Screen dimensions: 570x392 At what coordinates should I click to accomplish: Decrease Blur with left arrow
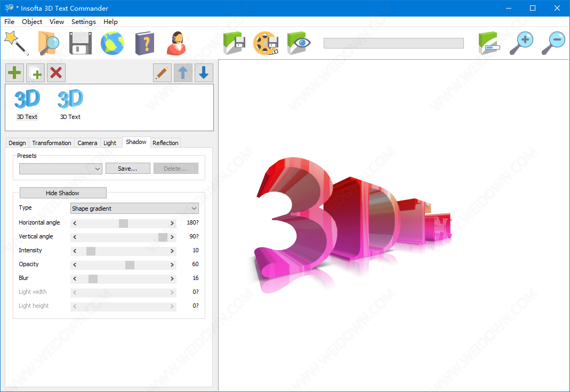point(75,278)
